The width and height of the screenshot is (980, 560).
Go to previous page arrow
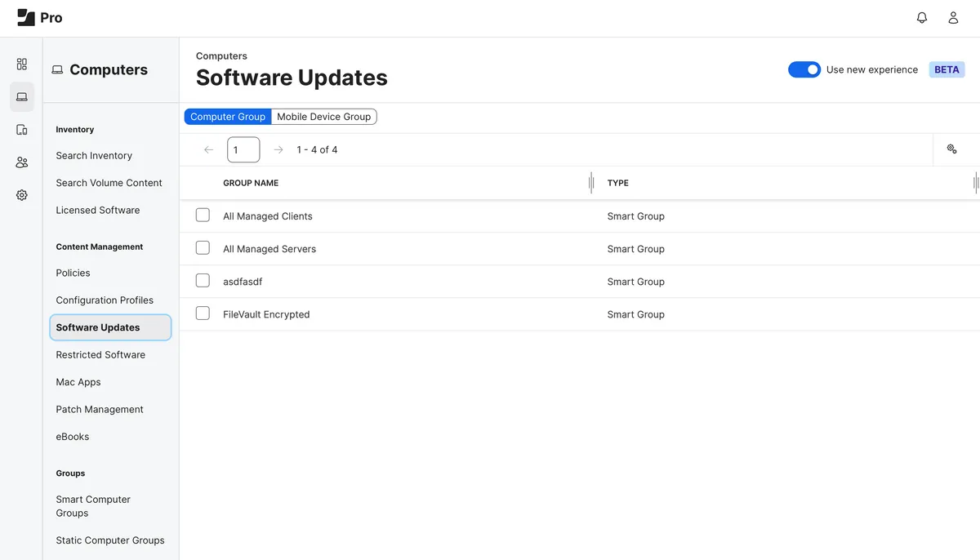tap(209, 150)
